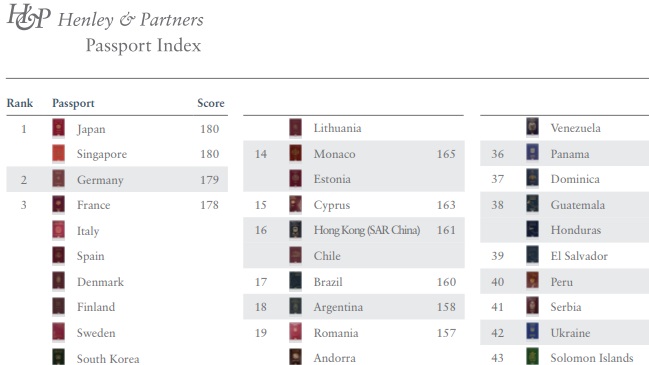
Task: Click the Brazil passport icon
Action: tap(296, 281)
